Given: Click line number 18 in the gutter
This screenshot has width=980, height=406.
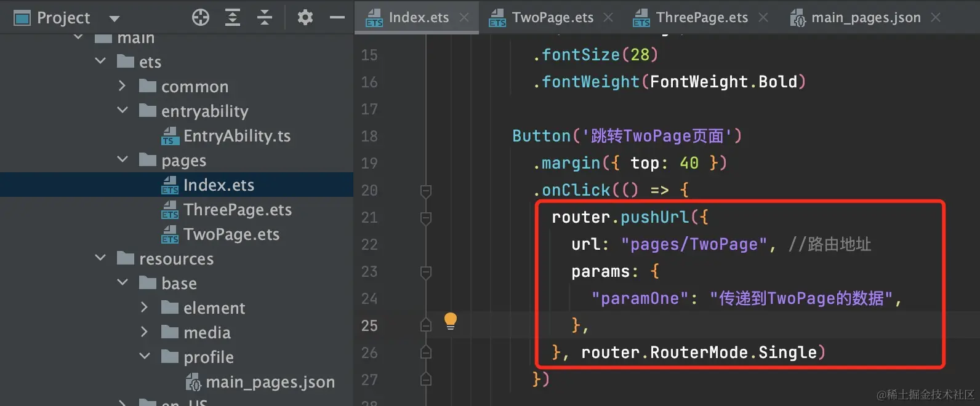Looking at the screenshot, I should point(369,136).
